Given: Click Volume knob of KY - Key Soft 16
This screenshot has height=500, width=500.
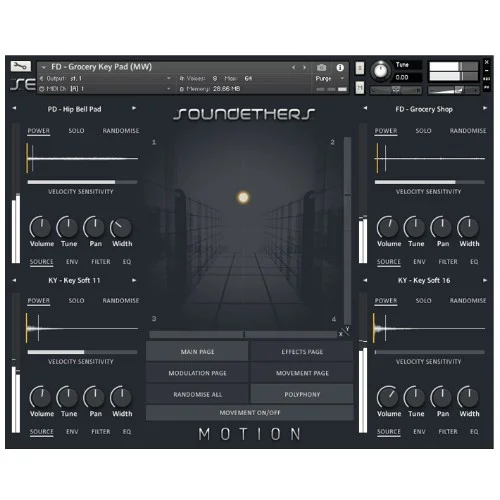Looking at the screenshot, I should click(x=388, y=397).
